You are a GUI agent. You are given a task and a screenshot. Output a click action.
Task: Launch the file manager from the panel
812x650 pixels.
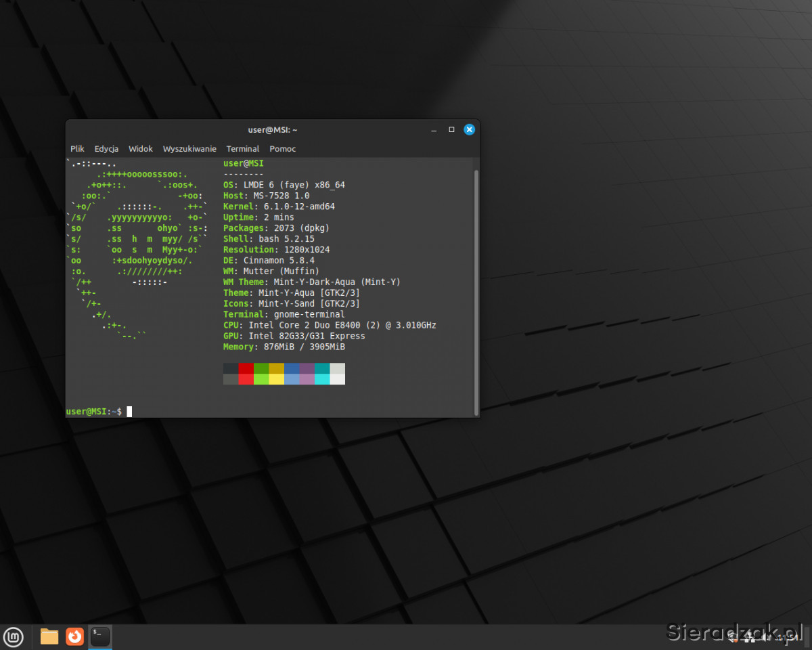click(x=49, y=636)
